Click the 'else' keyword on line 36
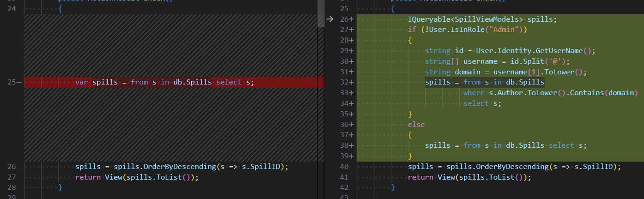 (416, 125)
